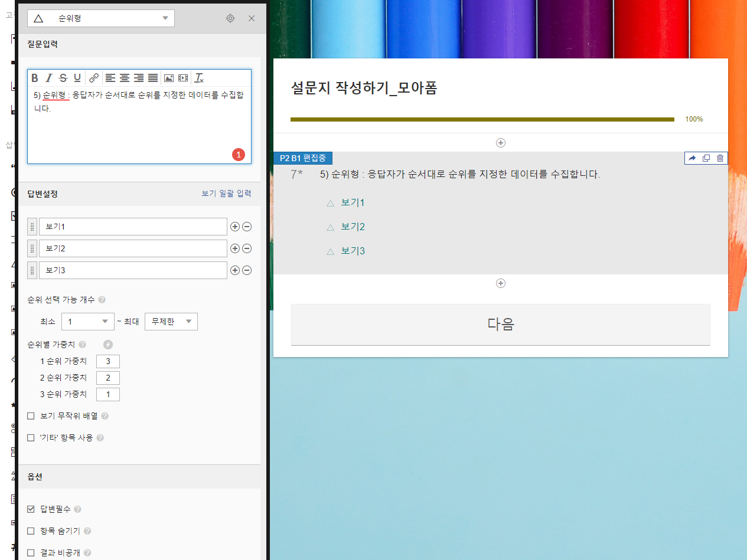Enable 항목 숨기기 checkbox

(31, 531)
